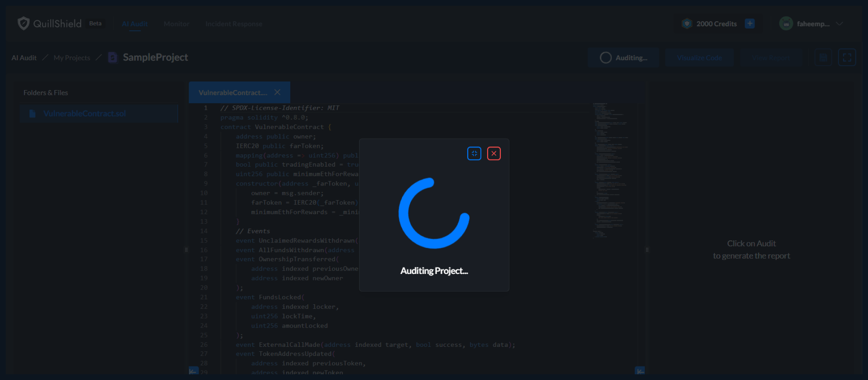Click the 2000 Credits label

pos(717,24)
